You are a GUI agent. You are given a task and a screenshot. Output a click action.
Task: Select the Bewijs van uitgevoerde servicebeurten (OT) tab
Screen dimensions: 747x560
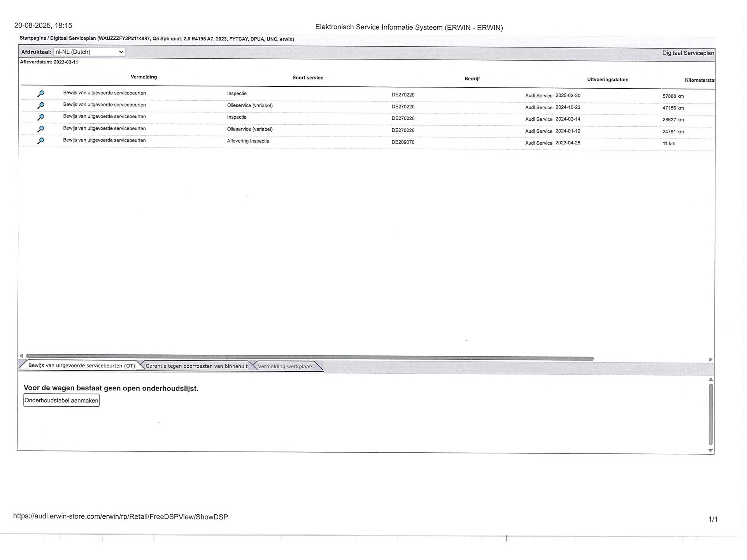click(81, 366)
